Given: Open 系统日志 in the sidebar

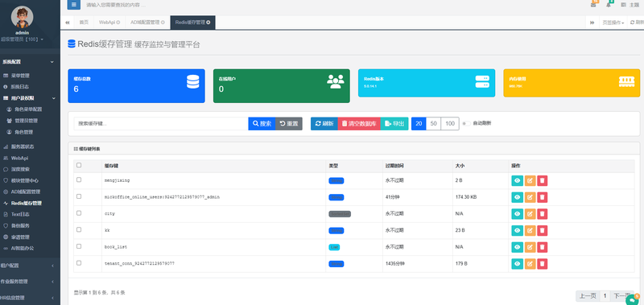Looking at the screenshot, I should [20, 87].
